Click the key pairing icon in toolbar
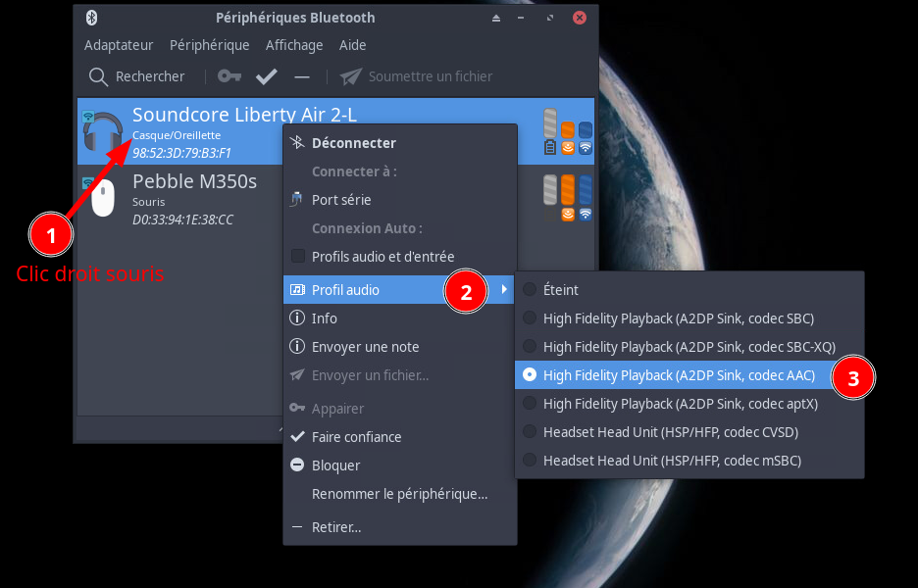This screenshot has width=918, height=588. [229, 76]
